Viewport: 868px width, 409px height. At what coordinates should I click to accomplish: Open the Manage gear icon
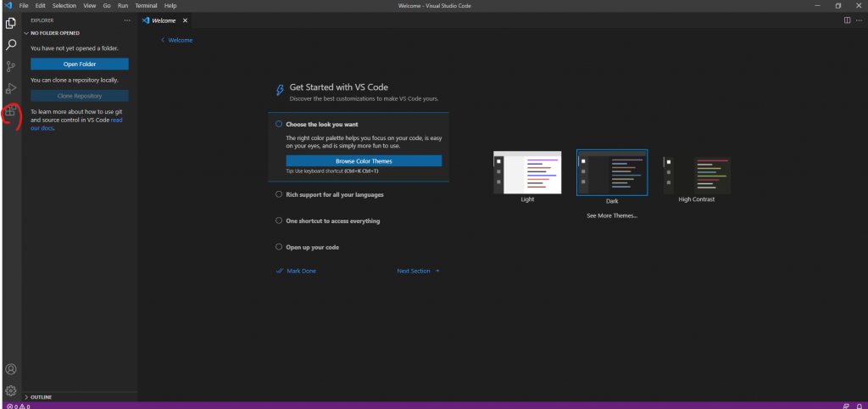point(10,390)
